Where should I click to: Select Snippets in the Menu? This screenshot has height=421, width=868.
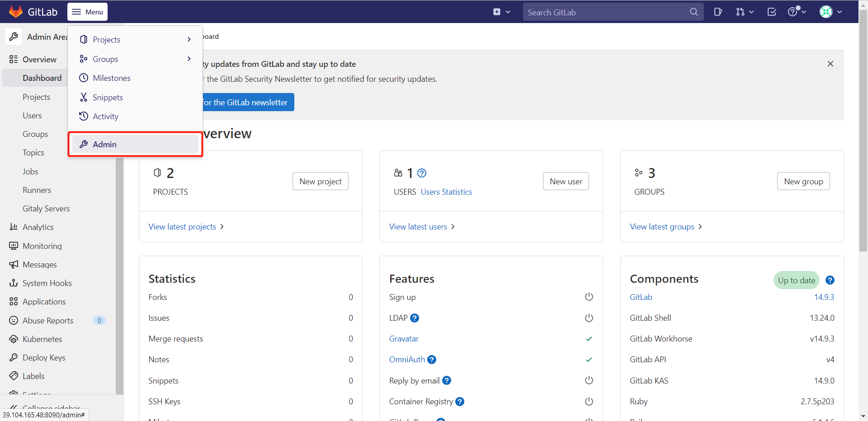click(x=135, y=98)
